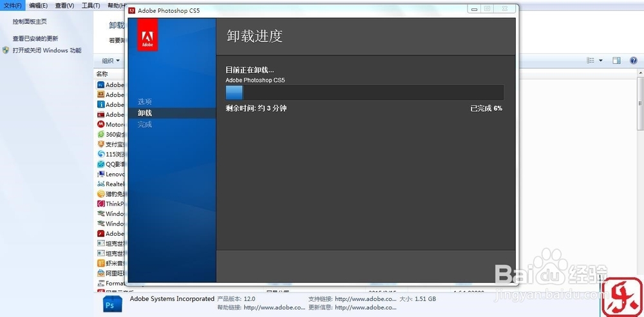Viewport: 644px width, 317px height.
Task: Minimize the Adobe Photoshop CS5 installer window
Action: (475, 8)
